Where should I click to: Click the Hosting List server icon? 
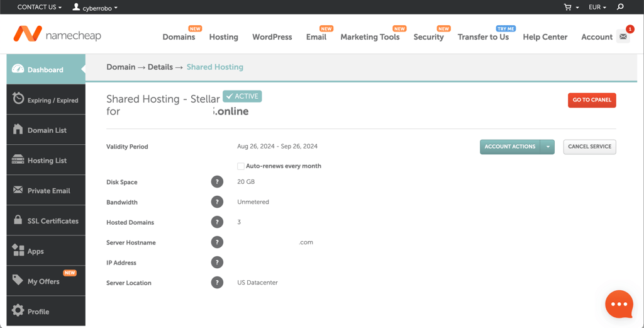click(x=18, y=159)
